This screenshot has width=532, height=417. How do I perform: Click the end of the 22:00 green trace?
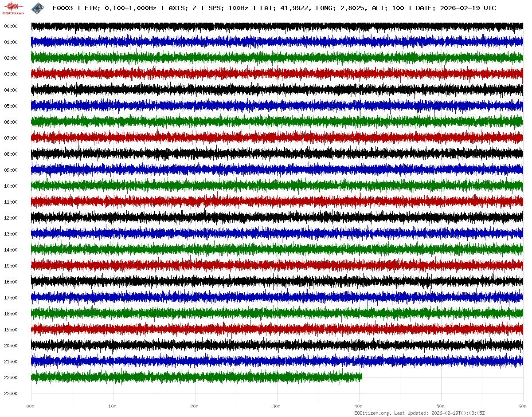point(361,378)
